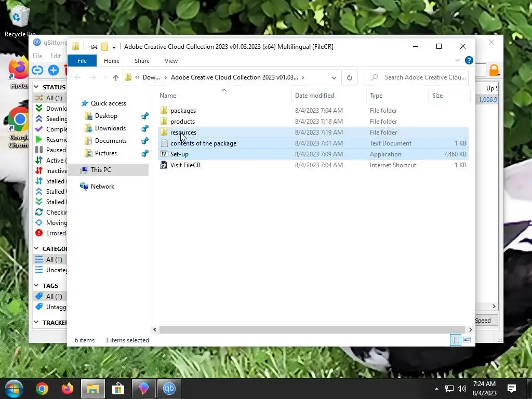Open Microsoft Store from taskbar
The height and width of the screenshot is (399, 532).
tap(118, 389)
